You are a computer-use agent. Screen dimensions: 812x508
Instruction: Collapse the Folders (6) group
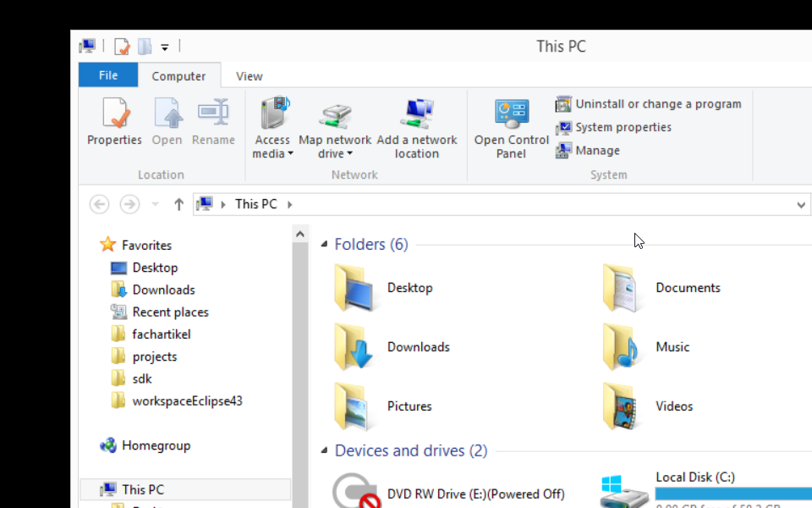(x=324, y=244)
